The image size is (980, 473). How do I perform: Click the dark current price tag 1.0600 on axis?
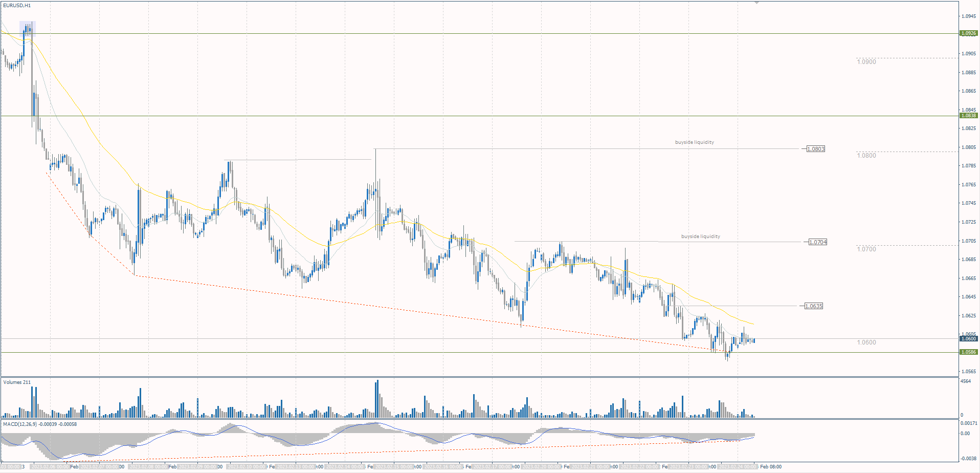(x=969, y=338)
